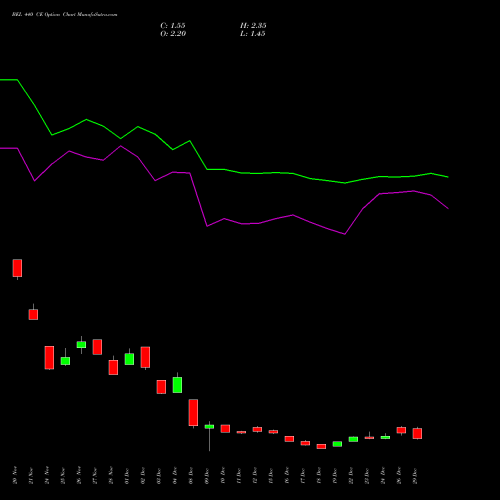Click the '26 Nov' date label
Image resolution: width=500 pixels, height=500 pixels.
pyautogui.click(x=79, y=475)
